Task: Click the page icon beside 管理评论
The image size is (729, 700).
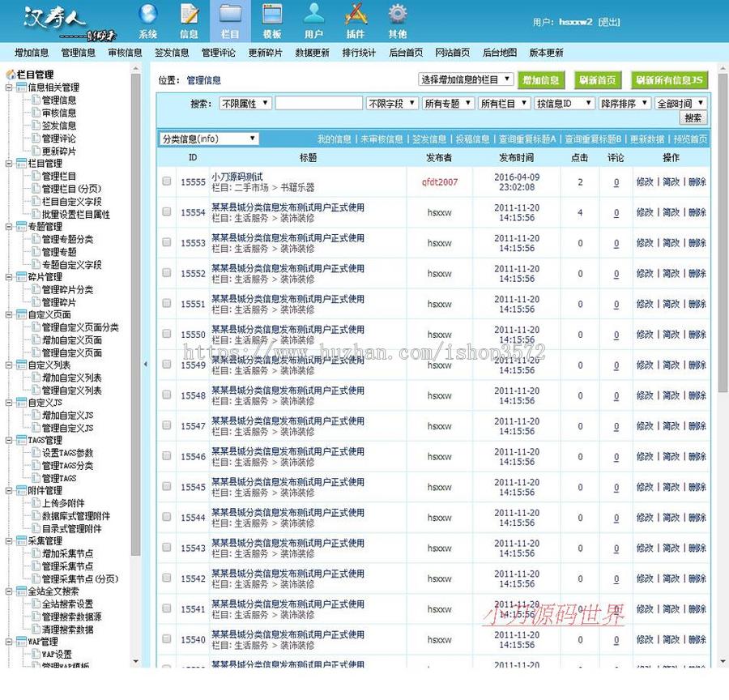Action: (36, 139)
